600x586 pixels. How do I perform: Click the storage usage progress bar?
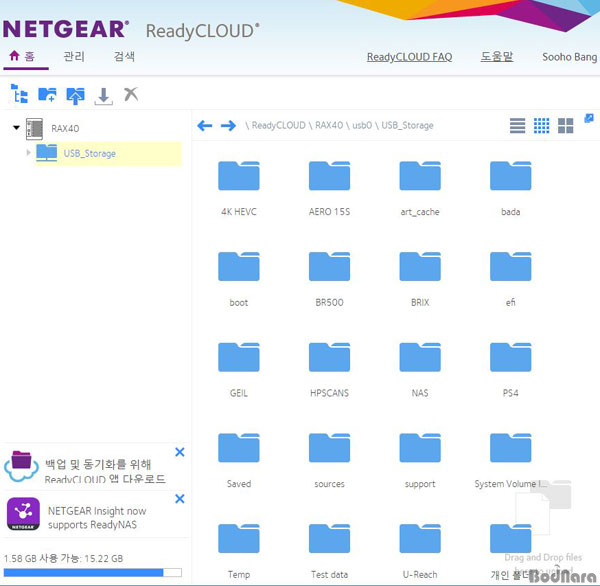pos(93,573)
